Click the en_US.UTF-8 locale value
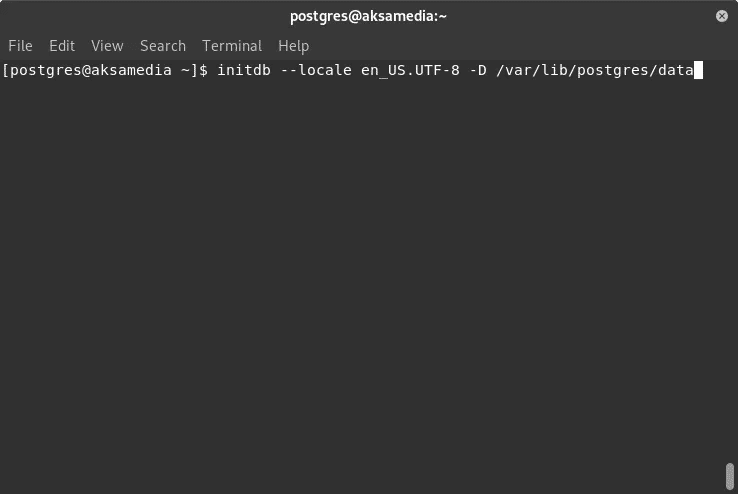Image resolution: width=738 pixels, height=494 pixels. click(410, 71)
